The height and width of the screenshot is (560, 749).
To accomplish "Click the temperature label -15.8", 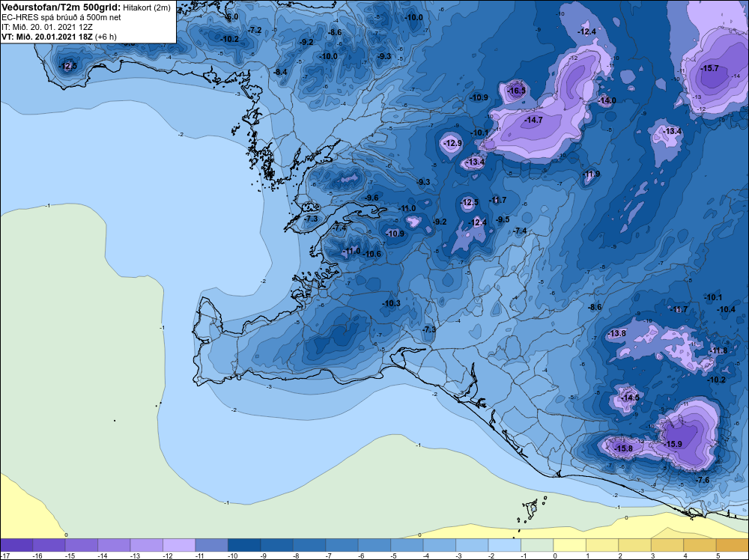I will tap(623, 448).
